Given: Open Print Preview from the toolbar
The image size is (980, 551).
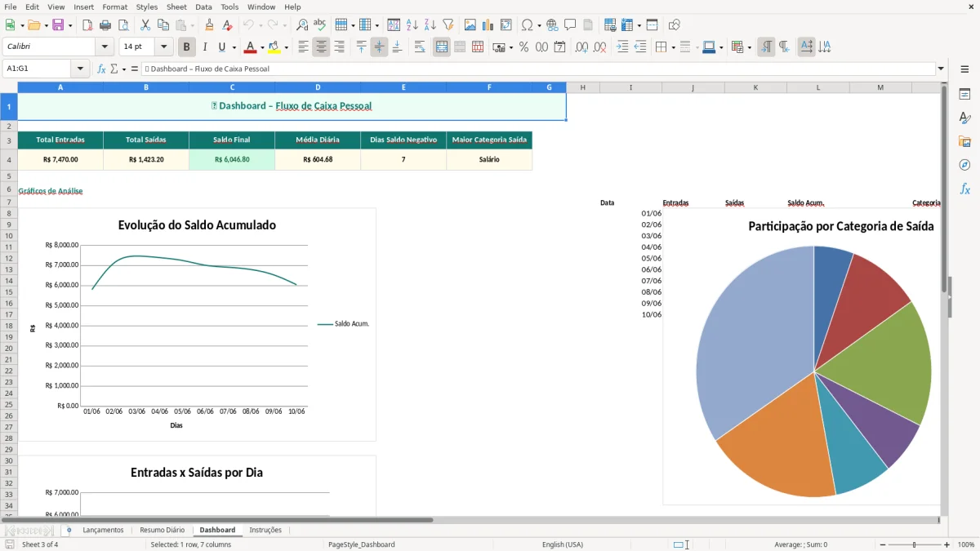Looking at the screenshot, I should click(123, 25).
